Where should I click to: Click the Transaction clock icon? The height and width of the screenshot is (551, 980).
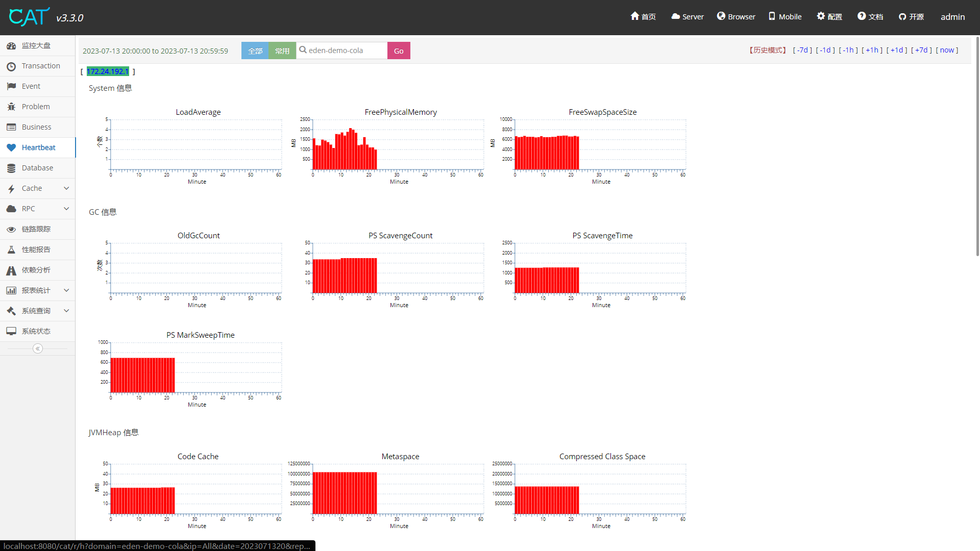click(11, 66)
